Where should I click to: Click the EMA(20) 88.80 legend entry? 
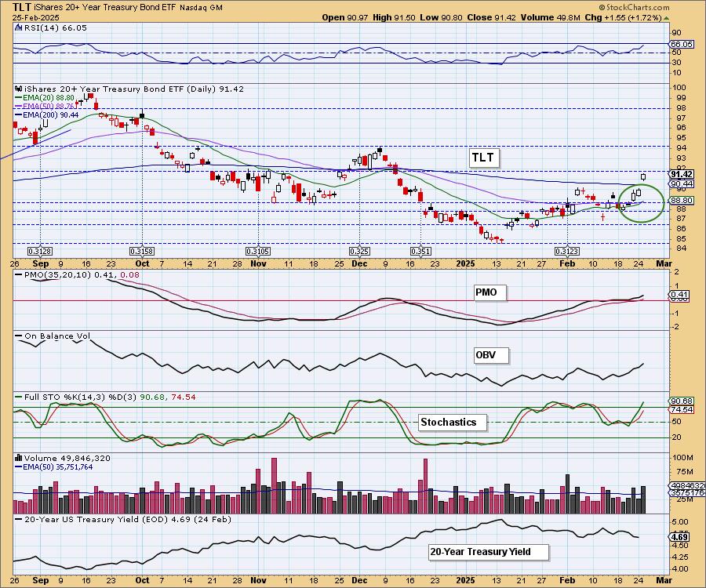click(x=45, y=98)
